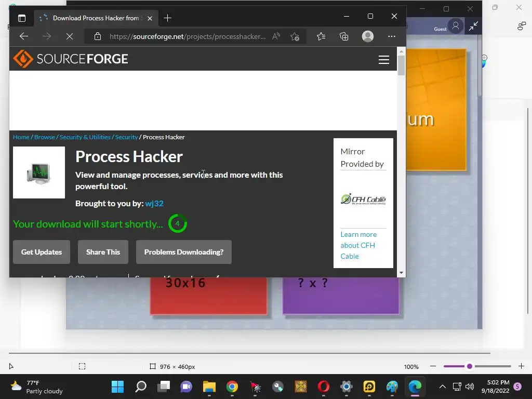
Task: Click the 100% zoom level text
Action: pos(411,367)
